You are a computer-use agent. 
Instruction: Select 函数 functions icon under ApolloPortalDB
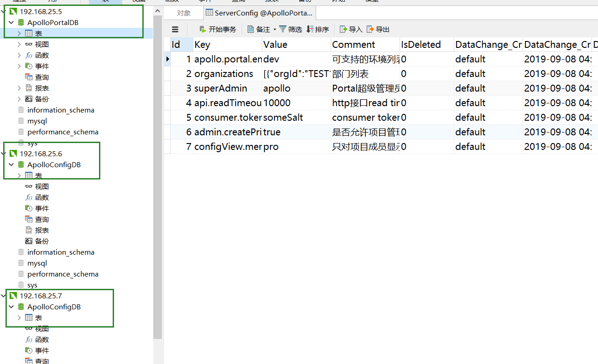coord(28,55)
